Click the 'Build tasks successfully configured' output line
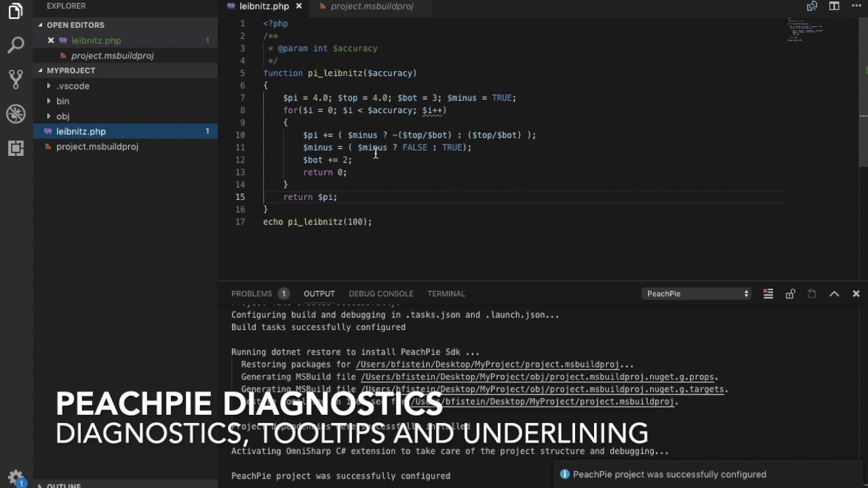 click(x=318, y=327)
